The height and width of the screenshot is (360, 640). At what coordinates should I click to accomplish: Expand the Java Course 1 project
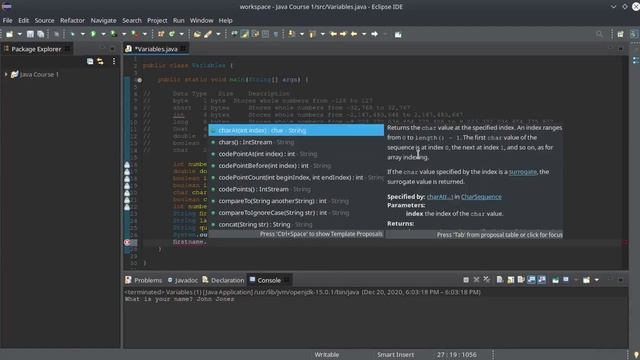click(6, 74)
